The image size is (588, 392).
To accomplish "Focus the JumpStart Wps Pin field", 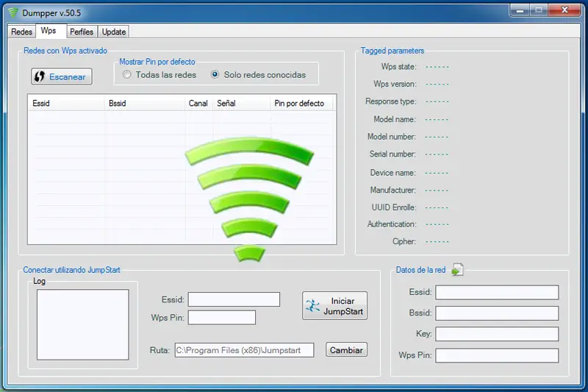I will coord(222,318).
